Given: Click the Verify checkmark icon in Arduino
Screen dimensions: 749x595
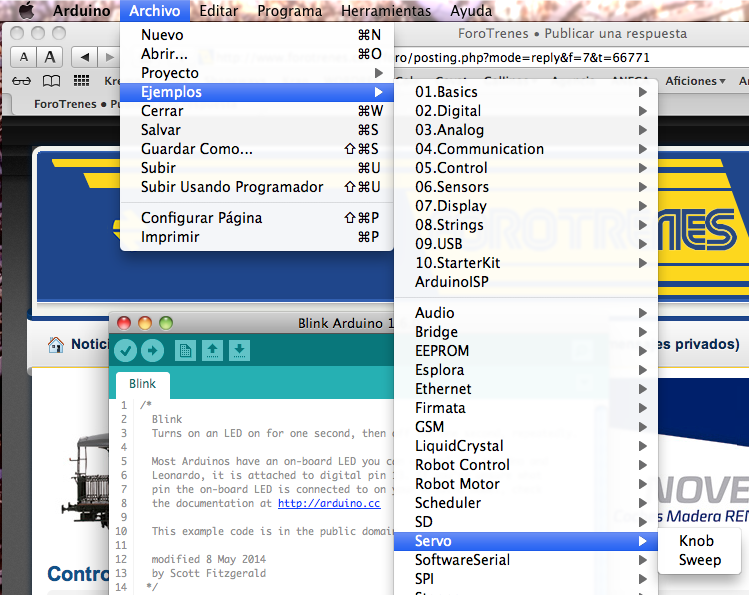Looking at the screenshot, I should [x=126, y=351].
